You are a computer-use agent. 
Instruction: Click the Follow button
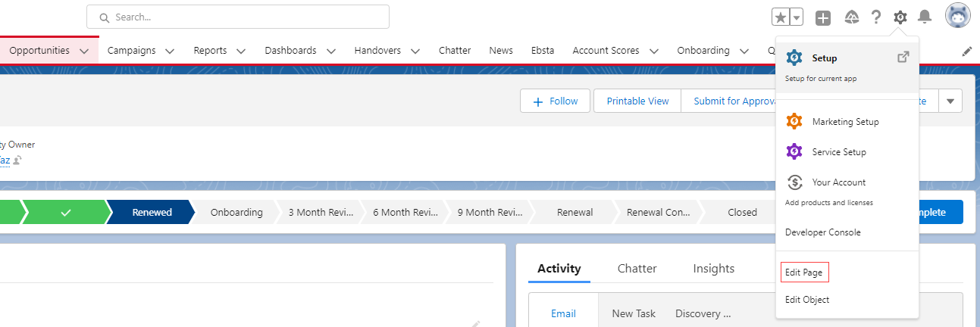(555, 101)
